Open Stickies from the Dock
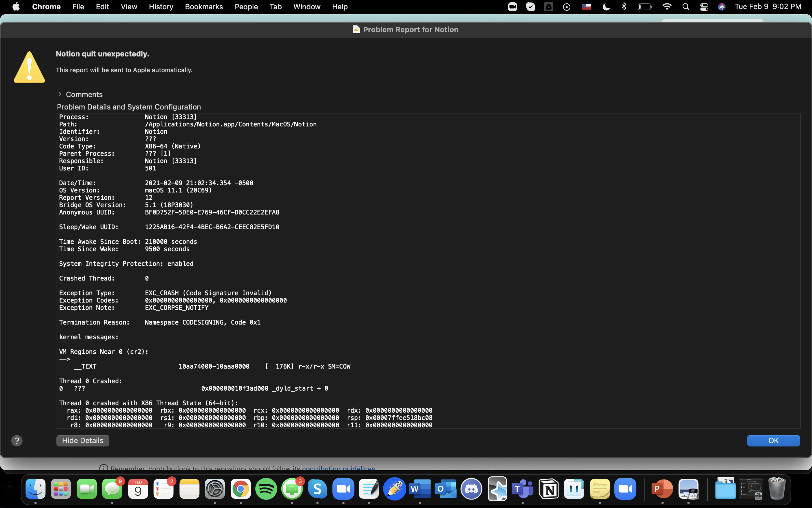 point(600,489)
